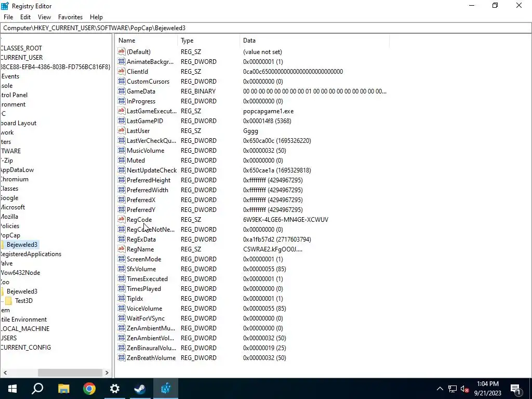Click the RegName string icon

122,249
